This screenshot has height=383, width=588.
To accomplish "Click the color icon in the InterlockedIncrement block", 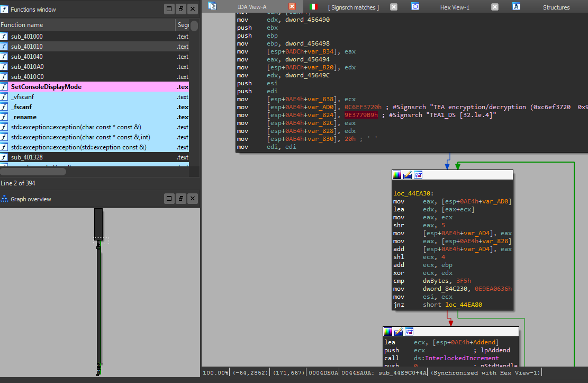I will coord(388,332).
